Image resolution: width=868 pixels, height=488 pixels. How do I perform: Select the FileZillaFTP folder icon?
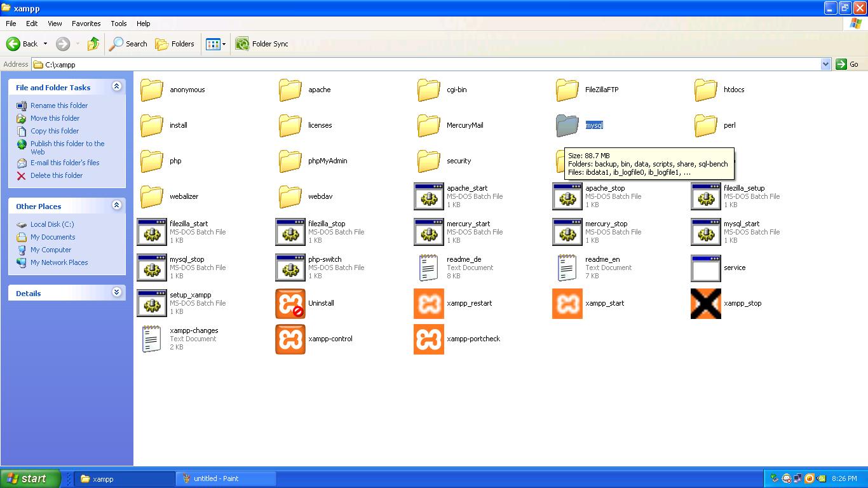(x=567, y=90)
